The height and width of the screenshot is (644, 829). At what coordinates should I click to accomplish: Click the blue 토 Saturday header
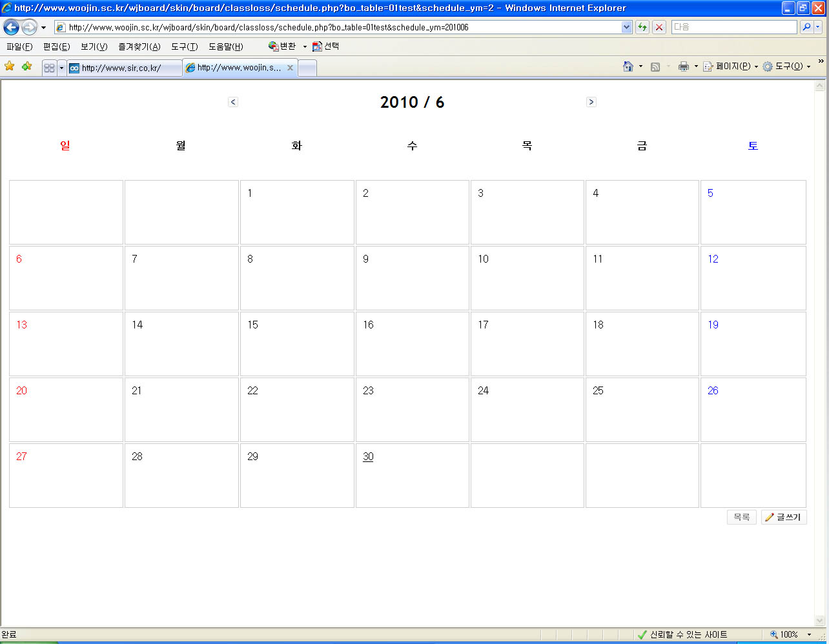(x=753, y=146)
